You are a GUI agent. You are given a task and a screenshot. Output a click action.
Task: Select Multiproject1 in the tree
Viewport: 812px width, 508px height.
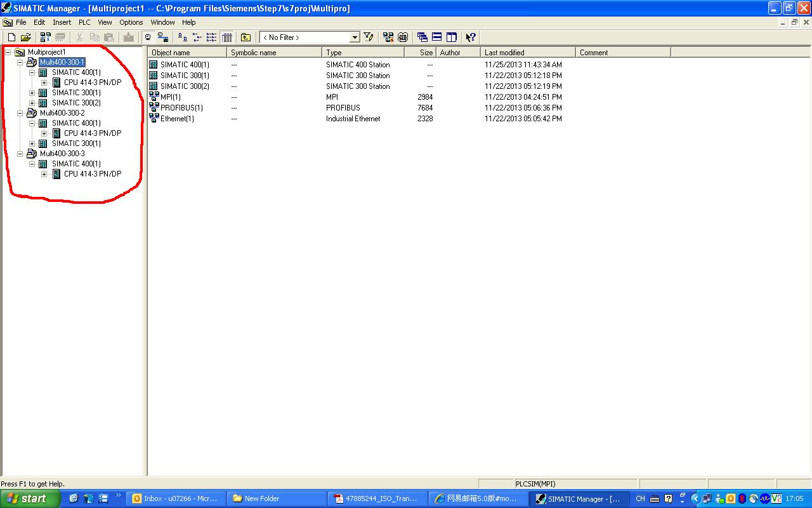(46, 52)
